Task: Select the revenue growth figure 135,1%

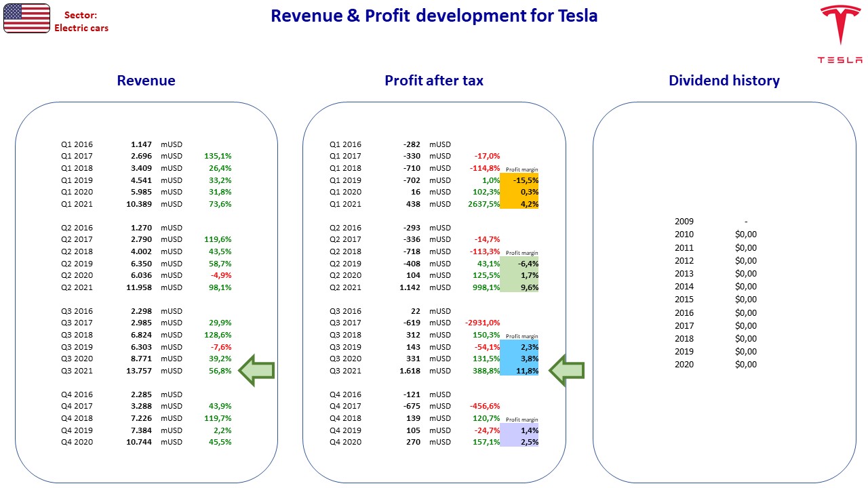Action: 218,156
